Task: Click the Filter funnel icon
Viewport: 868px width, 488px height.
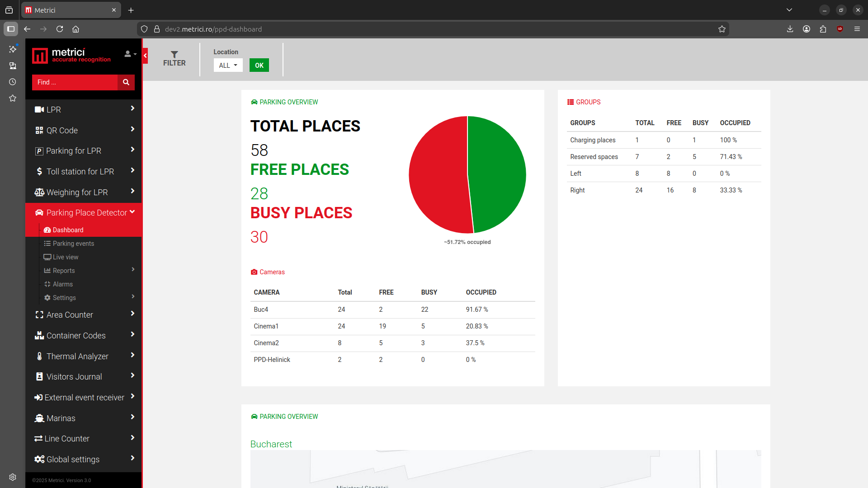Action: [x=175, y=54]
